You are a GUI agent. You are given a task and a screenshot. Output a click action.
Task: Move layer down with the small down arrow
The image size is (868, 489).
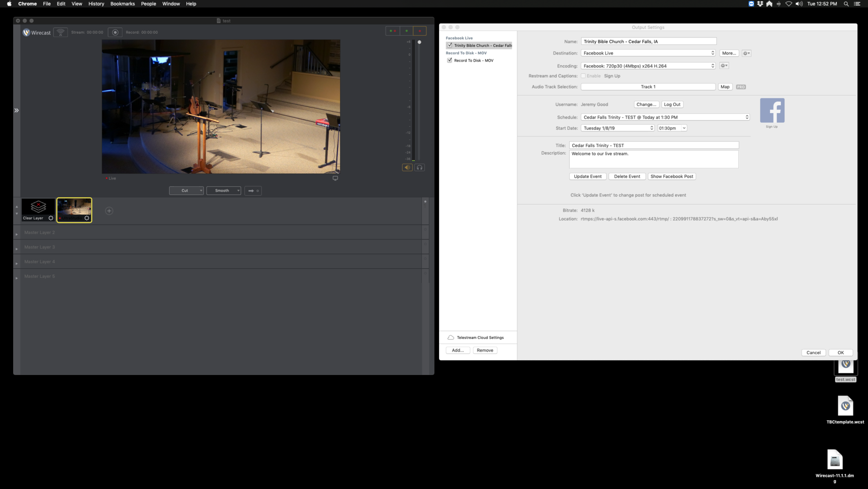(17, 214)
